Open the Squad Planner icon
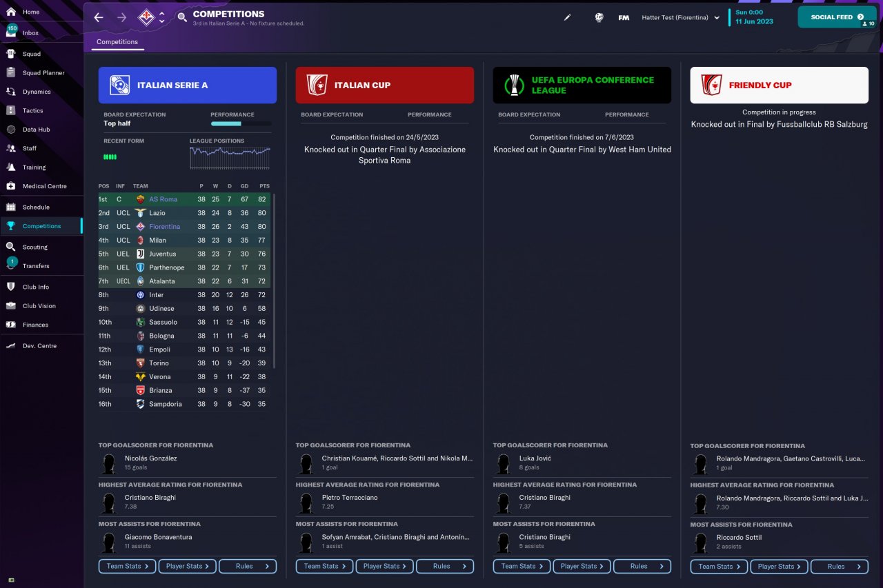The image size is (883, 588). (x=11, y=72)
